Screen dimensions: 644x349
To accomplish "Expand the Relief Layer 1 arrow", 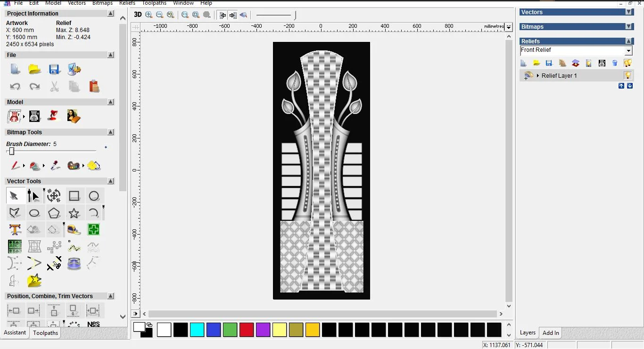I will (538, 76).
